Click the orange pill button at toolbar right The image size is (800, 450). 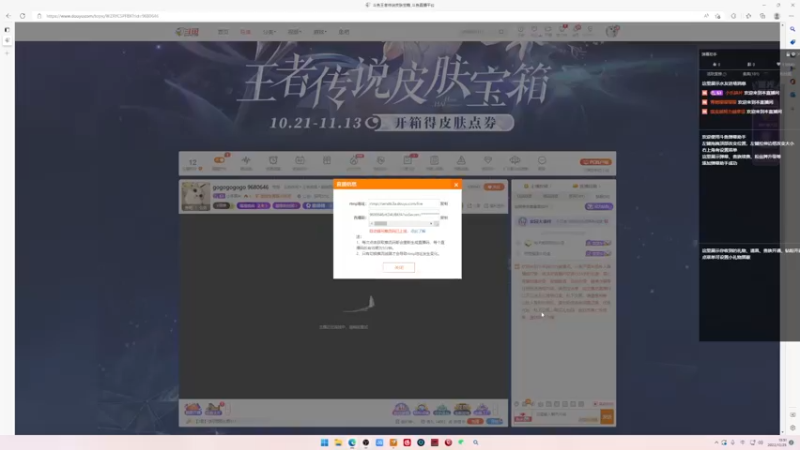[595, 162]
